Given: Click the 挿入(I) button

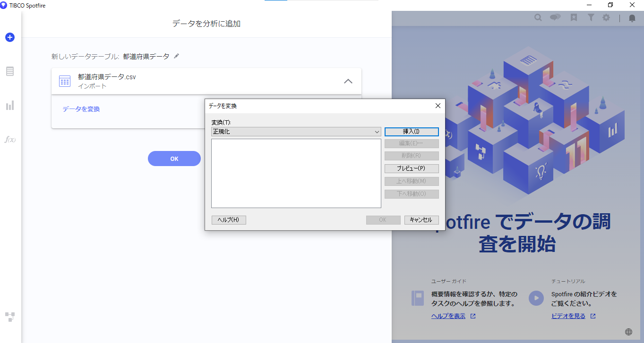Looking at the screenshot, I should [412, 132].
